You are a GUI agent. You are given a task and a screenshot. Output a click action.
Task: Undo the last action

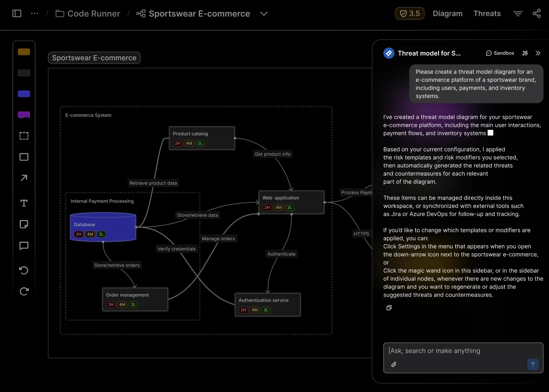pyautogui.click(x=24, y=270)
